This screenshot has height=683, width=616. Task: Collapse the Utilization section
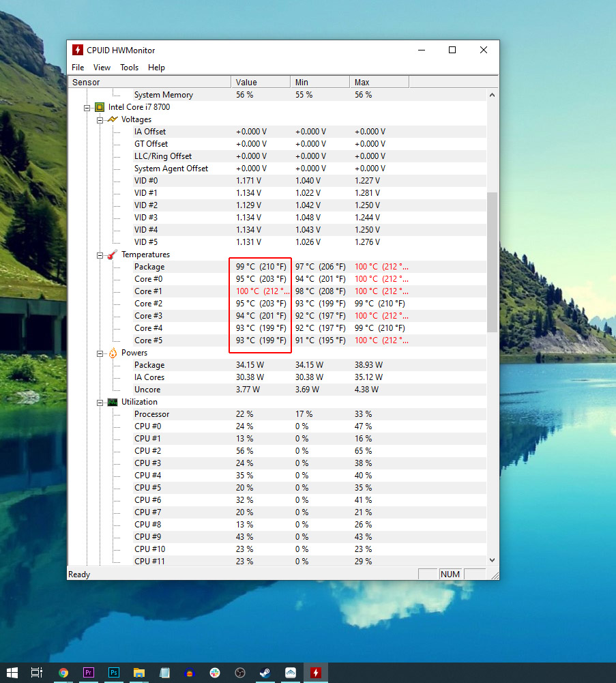(x=100, y=403)
